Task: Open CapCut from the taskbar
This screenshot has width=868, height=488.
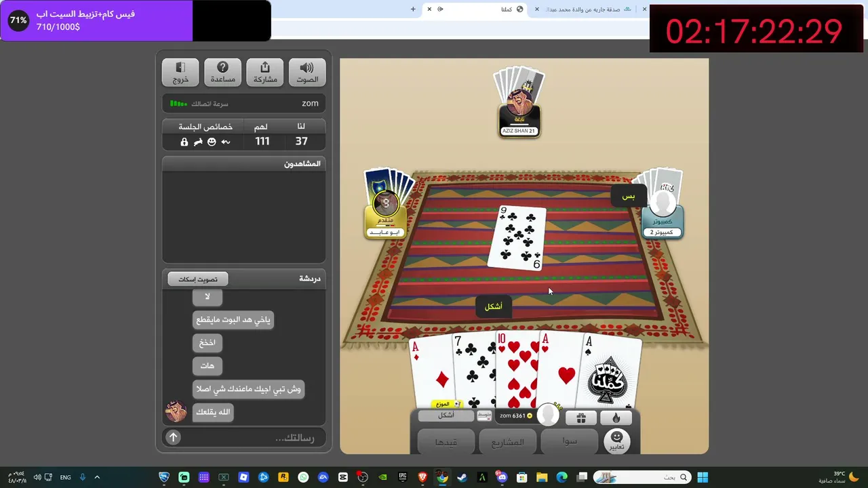Action: [343, 477]
